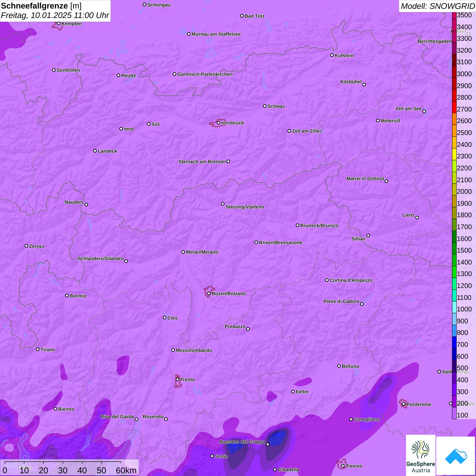Click the "Matrei in Osttirol" town label

[365, 178]
